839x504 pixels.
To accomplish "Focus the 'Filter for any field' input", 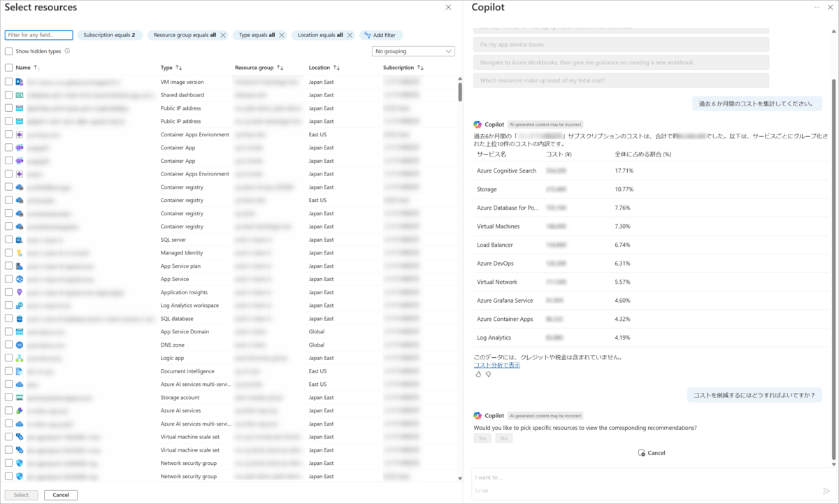I will (x=39, y=35).
